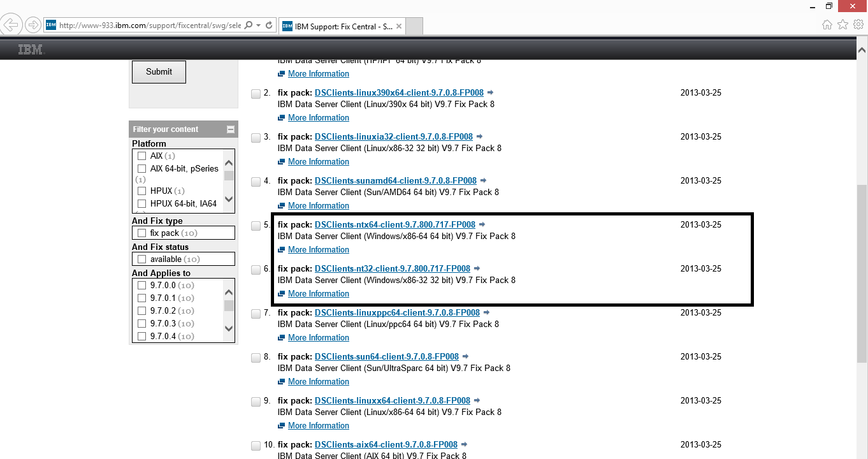Click More Information icon under Sun/AMD64 client
Screen dimensions: 868x459
[x=282, y=207]
